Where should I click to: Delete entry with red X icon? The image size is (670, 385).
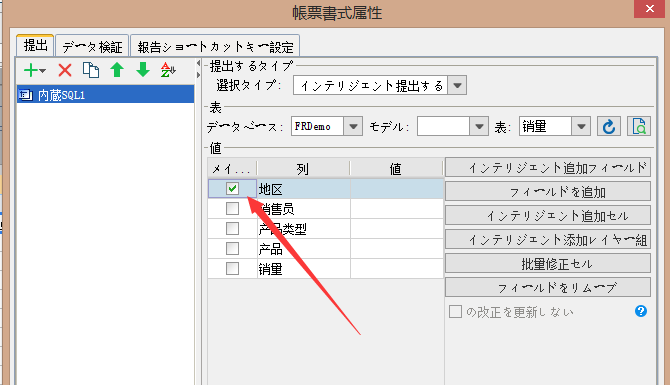tap(65, 70)
